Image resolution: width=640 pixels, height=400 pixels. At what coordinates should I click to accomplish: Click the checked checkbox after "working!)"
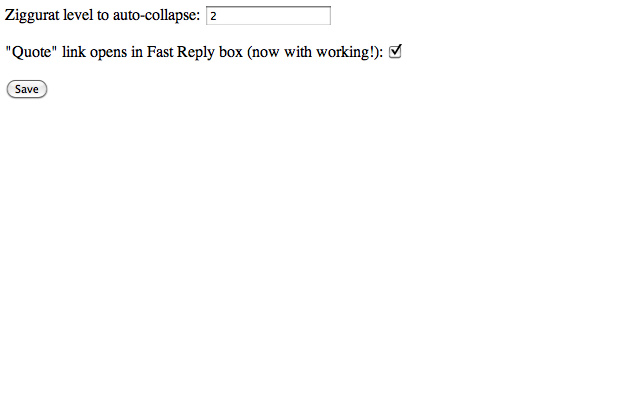pos(395,52)
